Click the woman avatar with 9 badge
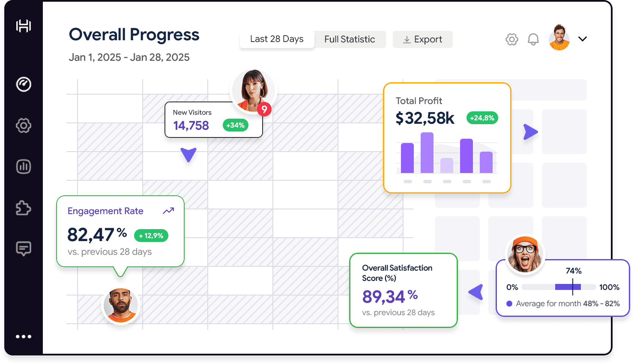Screen dimensions: 634x364 pos(254,91)
